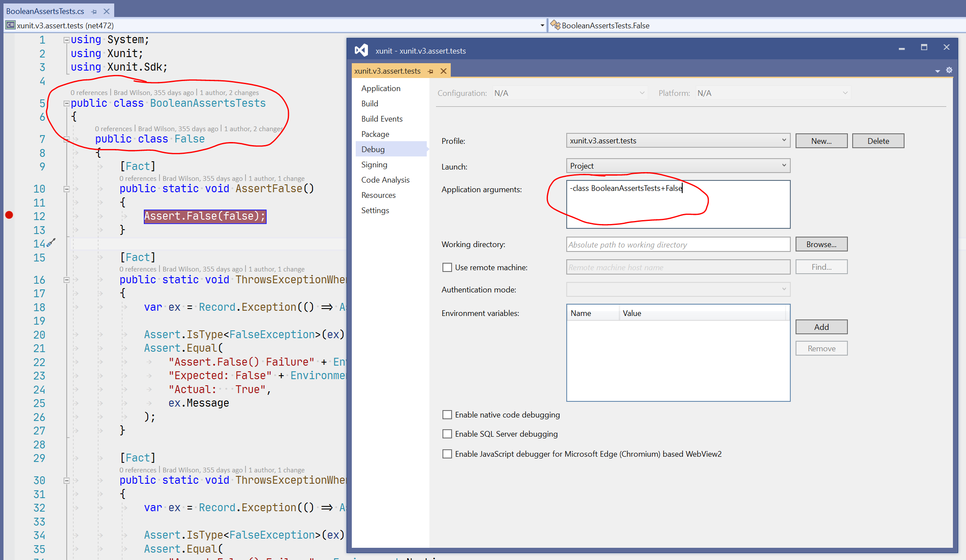Close the xunit.v3.assert.tests properties tab
966x560 pixels.
(443, 71)
